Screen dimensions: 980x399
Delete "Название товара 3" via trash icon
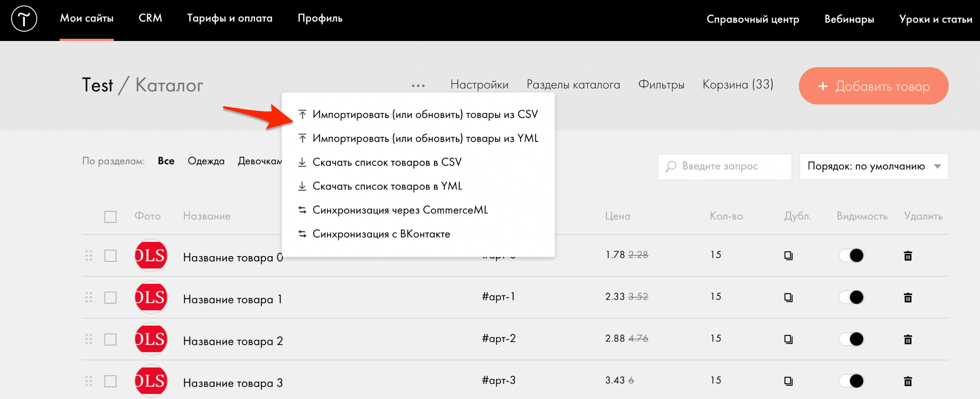[x=907, y=381]
